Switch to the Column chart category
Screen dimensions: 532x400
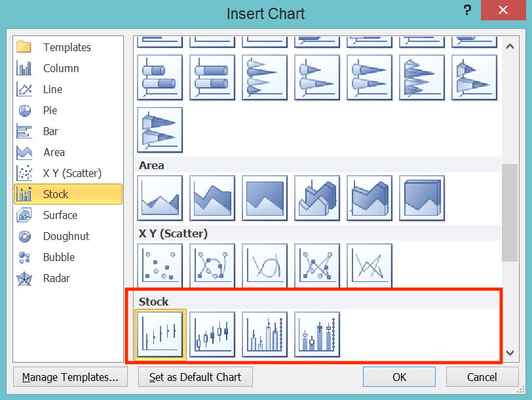[x=68, y=68]
